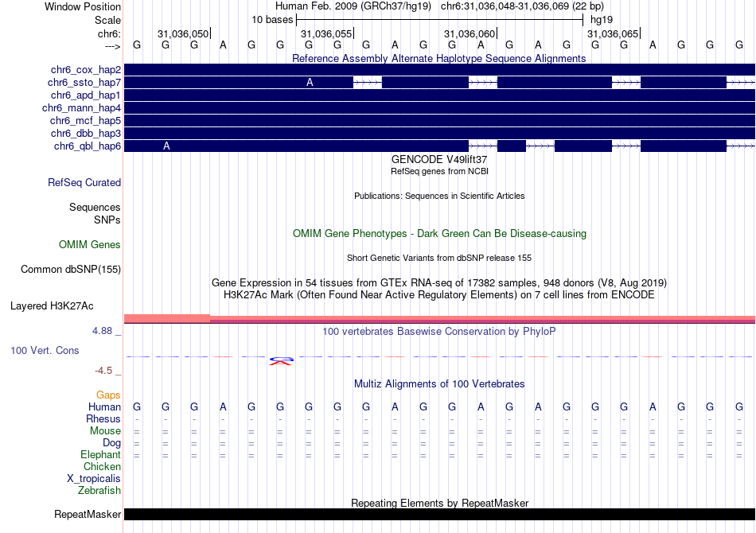The height and width of the screenshot is (533, 756).
Task: Open Repeating Elements by RepeatMasker title
Action: (439, 503)
